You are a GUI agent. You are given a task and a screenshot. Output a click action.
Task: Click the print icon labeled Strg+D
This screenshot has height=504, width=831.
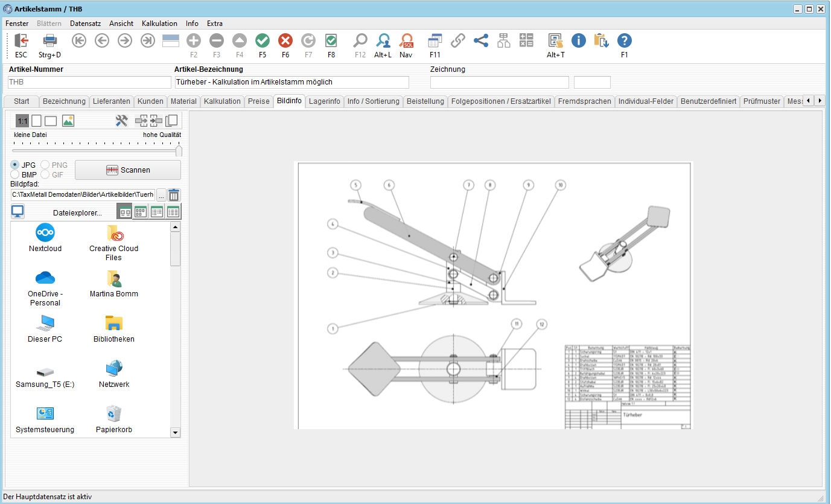click(49, 41)
